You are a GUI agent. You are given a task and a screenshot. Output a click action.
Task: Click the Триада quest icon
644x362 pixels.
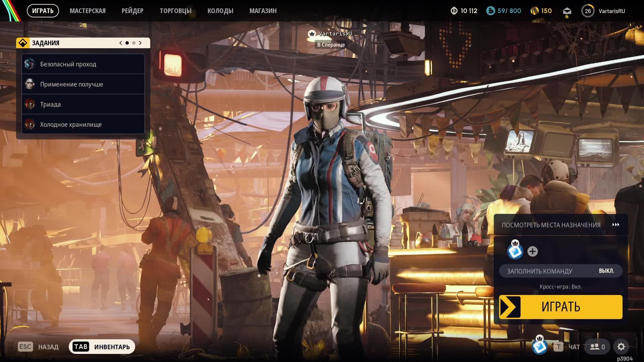click(x=30, y=104)
